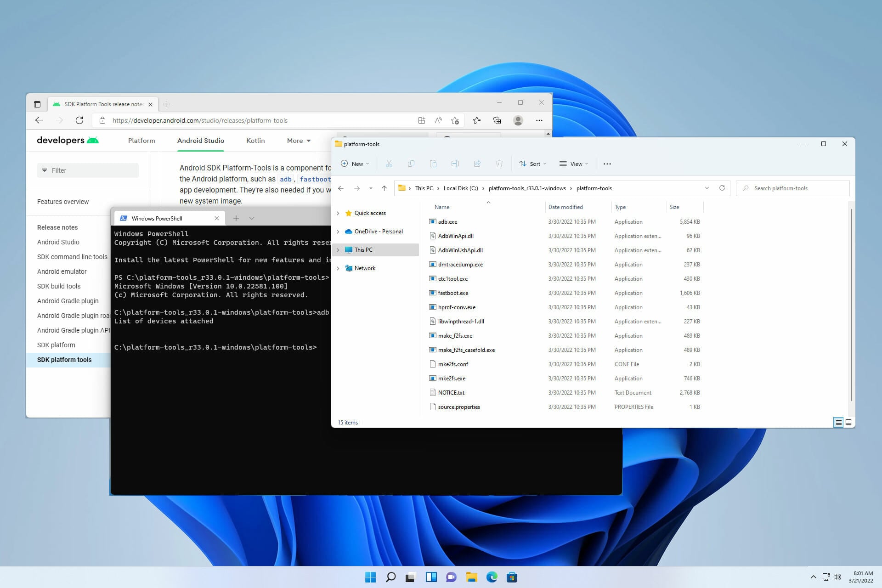Open Collections in Microsoft Edge

click(497, 120)
